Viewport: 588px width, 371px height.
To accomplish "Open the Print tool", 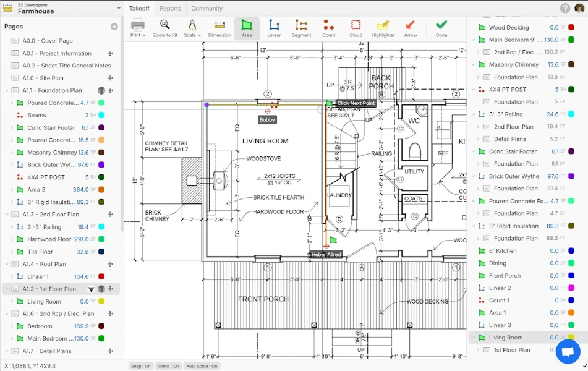I will 138,29.
